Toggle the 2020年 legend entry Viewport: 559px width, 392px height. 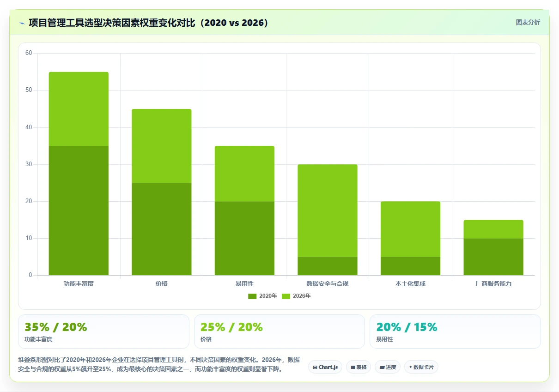click(x=262, y=296)
